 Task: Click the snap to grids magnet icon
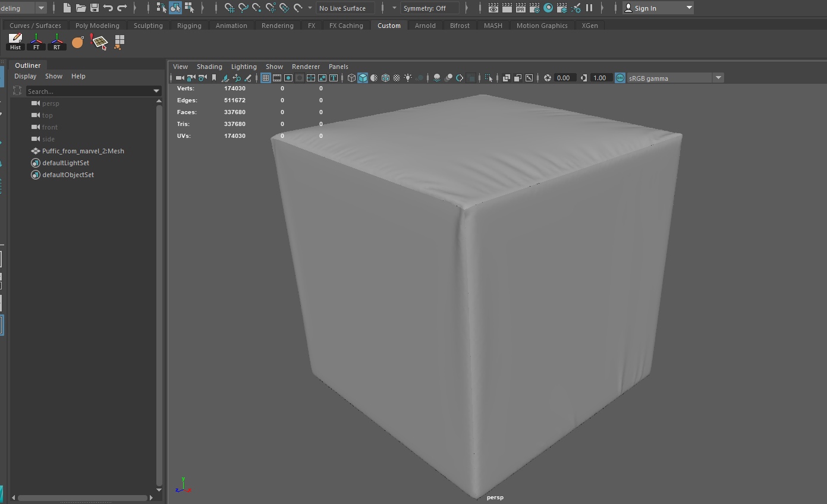(229, 8)
